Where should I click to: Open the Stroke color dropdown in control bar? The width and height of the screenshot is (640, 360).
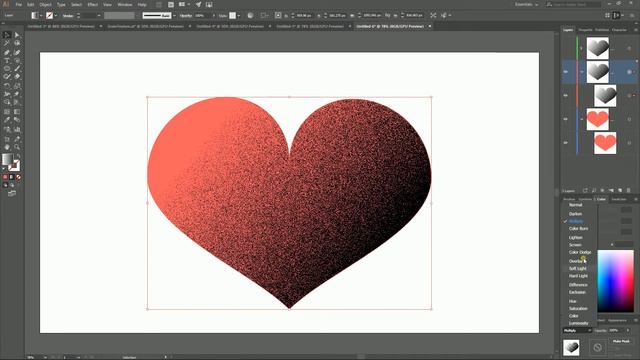(56, 16)
